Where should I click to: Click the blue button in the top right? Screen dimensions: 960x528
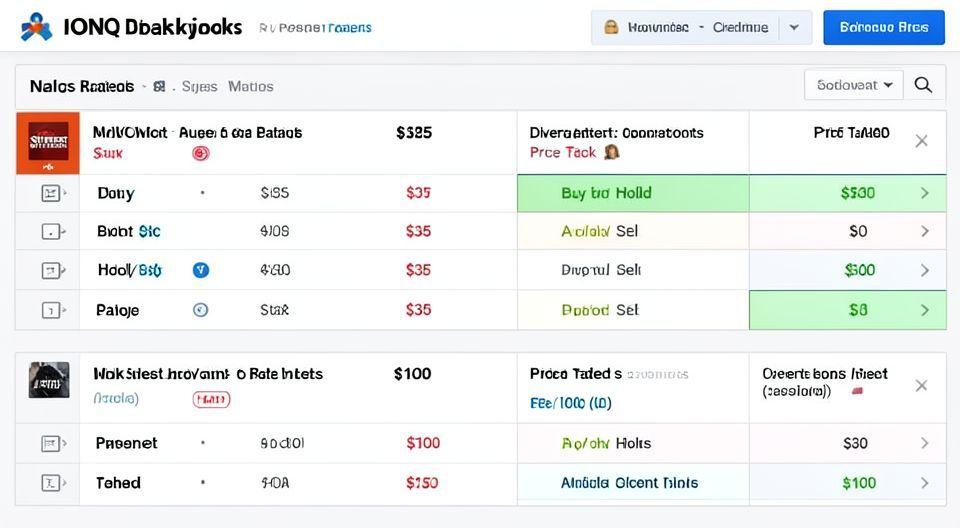(883, 28)
